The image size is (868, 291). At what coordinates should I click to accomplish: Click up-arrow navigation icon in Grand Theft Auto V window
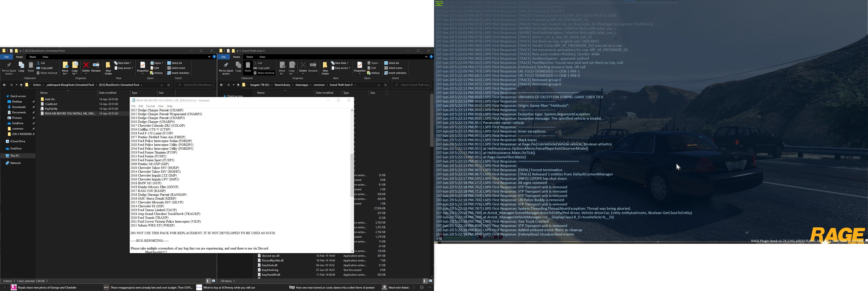point(238,85)
